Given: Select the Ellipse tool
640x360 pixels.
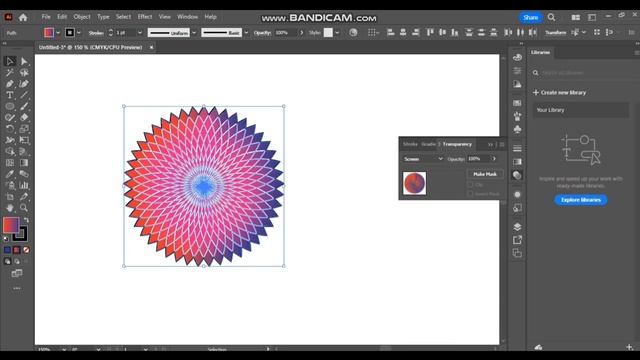Looking at the screenshot, I should coord(10,107).
